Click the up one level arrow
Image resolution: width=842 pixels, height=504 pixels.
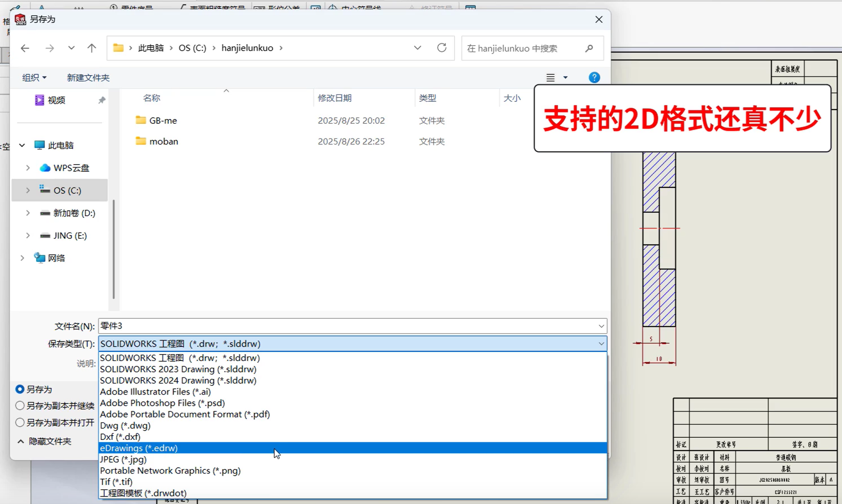(92, 48)
